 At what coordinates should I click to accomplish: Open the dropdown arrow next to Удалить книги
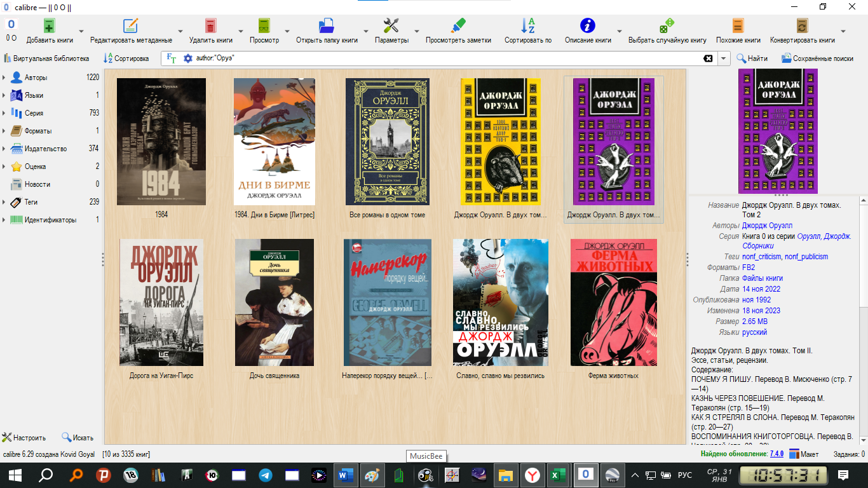point(241,30)
